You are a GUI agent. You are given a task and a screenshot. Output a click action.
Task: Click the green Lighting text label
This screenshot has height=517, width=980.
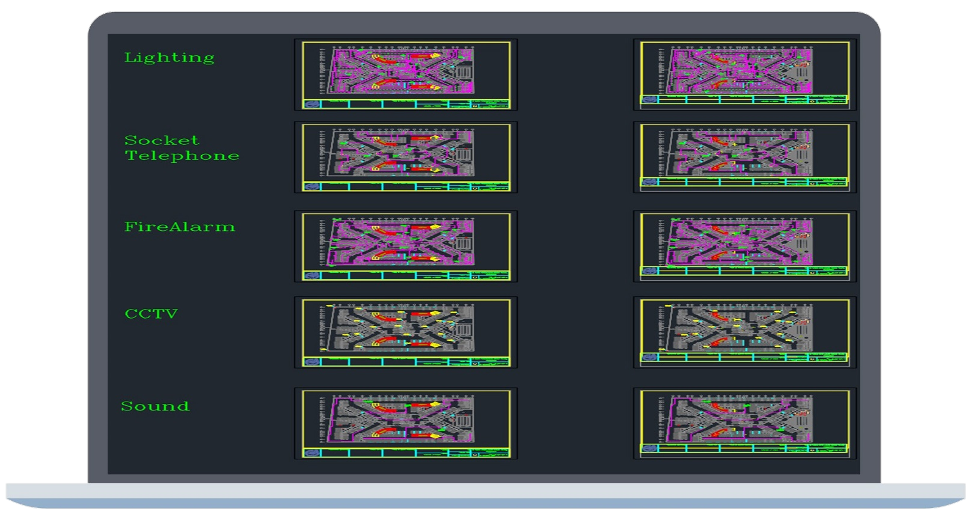[x=169, y=58]
